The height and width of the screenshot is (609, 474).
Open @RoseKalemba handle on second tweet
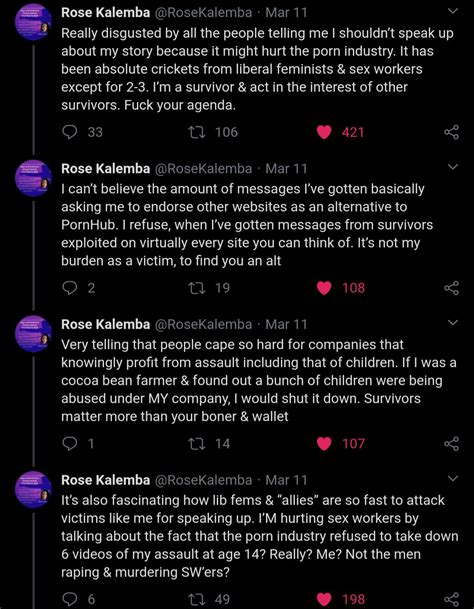click(203, 169)
